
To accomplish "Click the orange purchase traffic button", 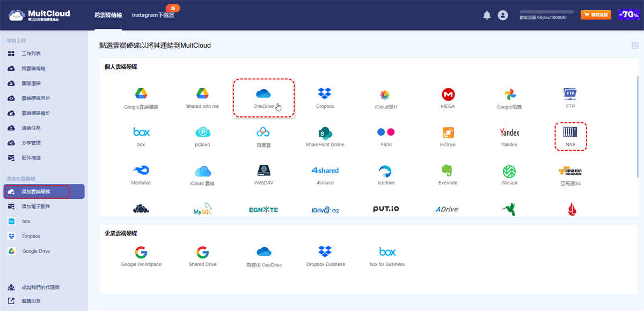I will click(x=596, y=15).
